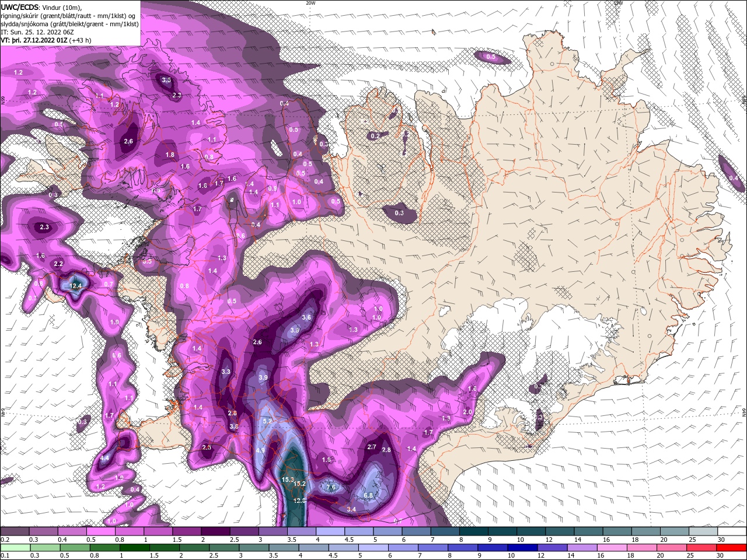The width and height of the screenshot is (747, 560).
Task: Click the 15W longitude label
Action: coord(618,2)
